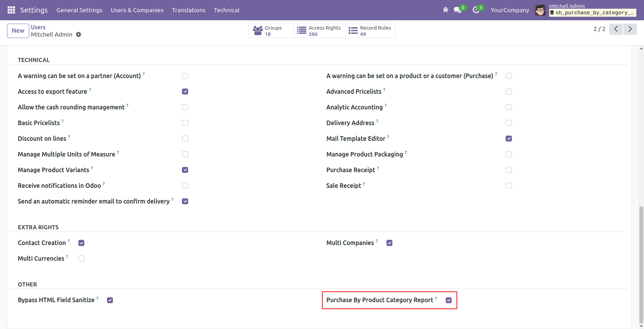Show help tooltip for Access to export feature
Viewport: 644px width, 329px height.
point(90,90)
